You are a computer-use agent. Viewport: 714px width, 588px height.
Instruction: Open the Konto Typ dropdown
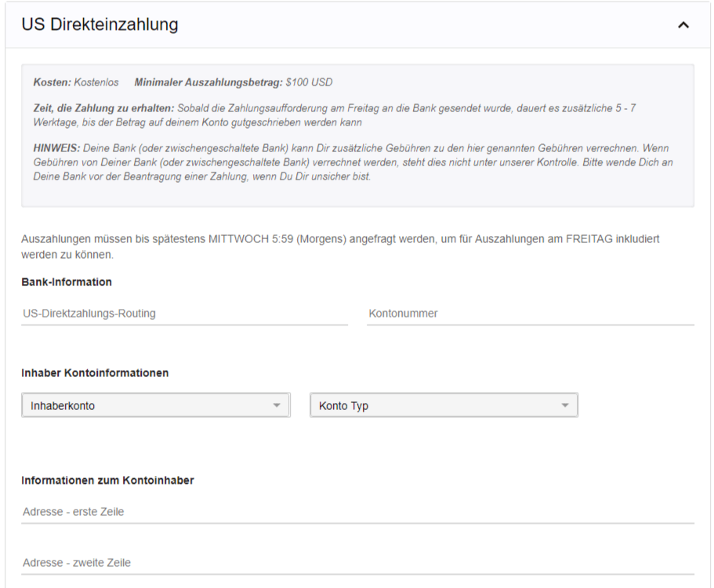pos(444,405)
